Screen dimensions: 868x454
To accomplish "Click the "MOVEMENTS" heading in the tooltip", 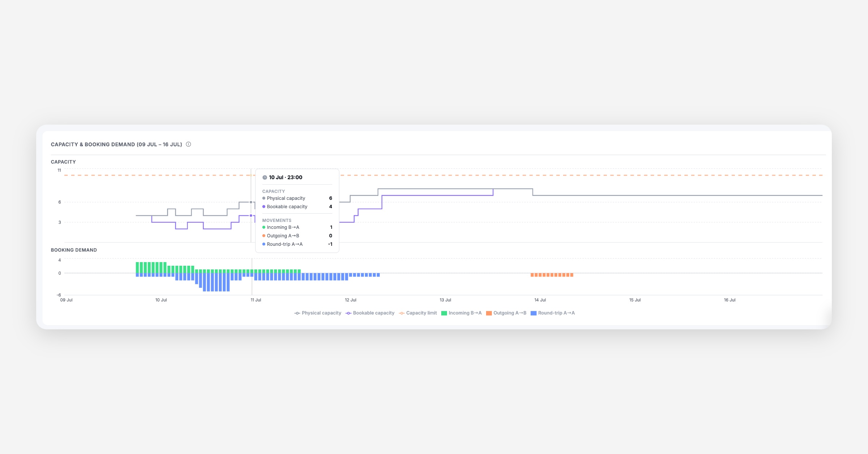I will tap(277, 220).
